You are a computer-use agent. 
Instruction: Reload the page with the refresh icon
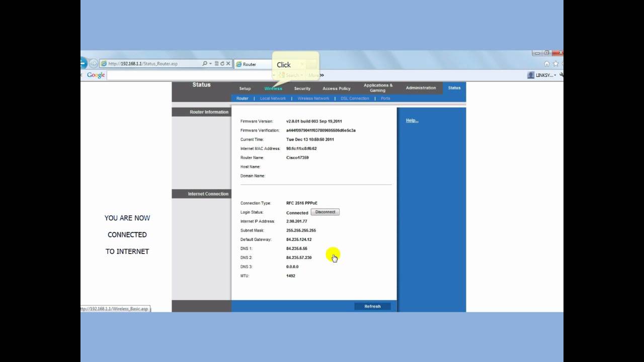(x=222, y=64)
